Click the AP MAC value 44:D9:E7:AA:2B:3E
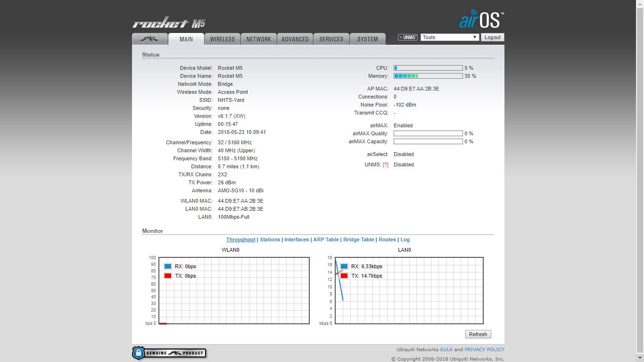Viewport: 644px width, 362px height. pyautogui.click(x=416, y=89)
